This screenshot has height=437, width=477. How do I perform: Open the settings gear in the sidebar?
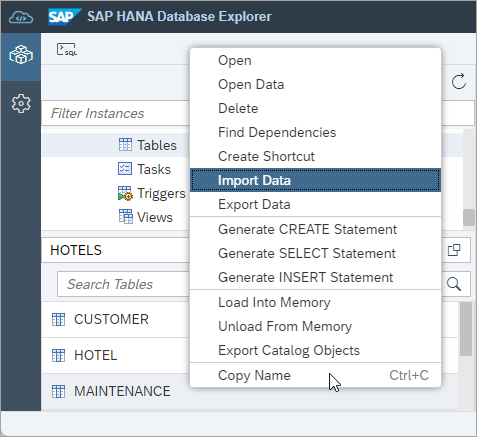[21, 104]
